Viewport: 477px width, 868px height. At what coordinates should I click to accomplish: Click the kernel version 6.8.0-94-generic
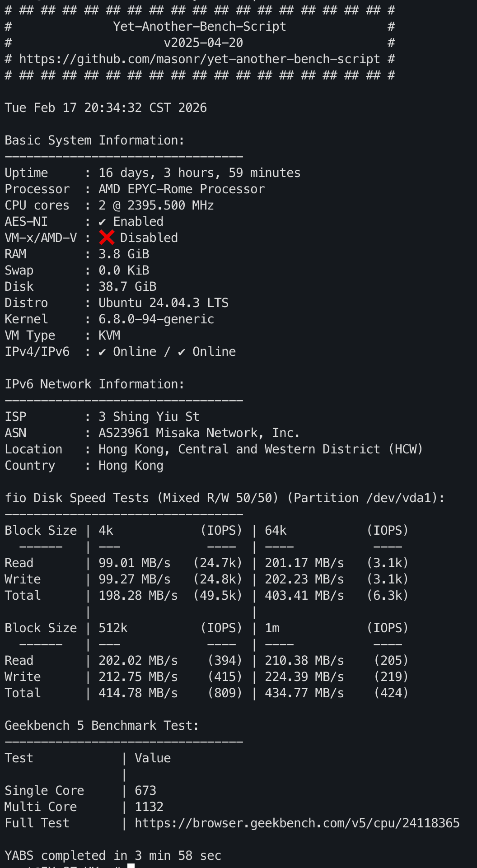click(x=156, y=319)
